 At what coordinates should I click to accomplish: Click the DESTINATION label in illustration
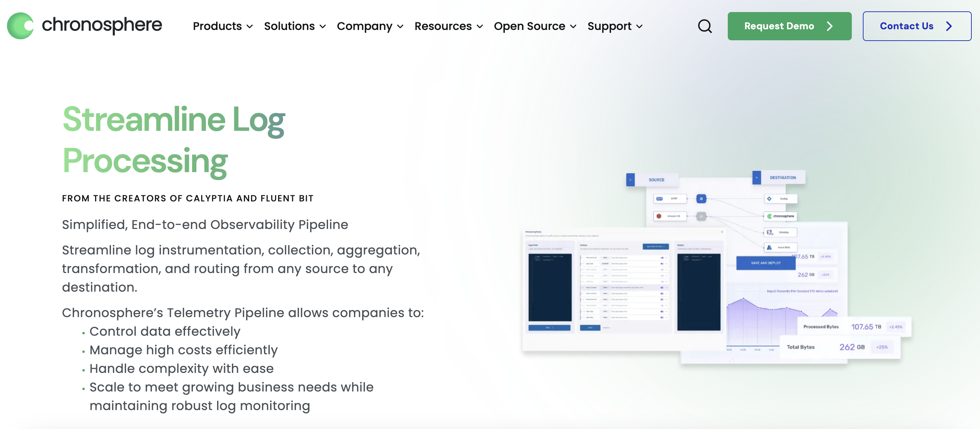783,178
